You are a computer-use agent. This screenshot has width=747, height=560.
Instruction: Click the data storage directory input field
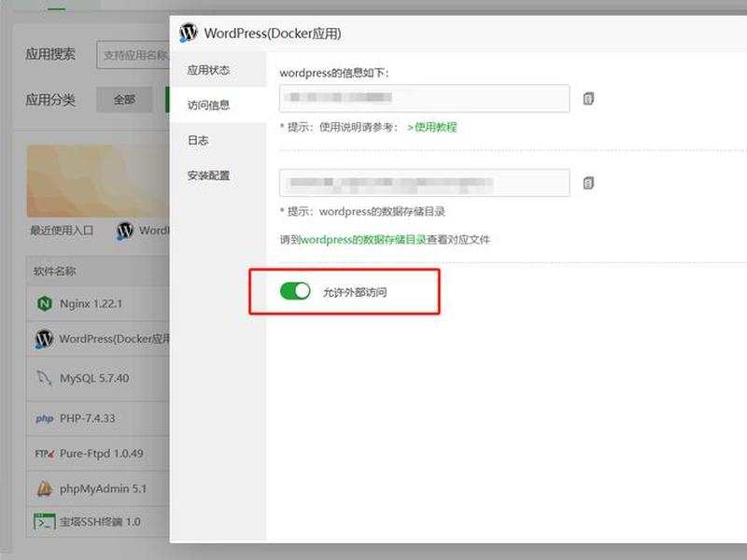tap(425, 183)
